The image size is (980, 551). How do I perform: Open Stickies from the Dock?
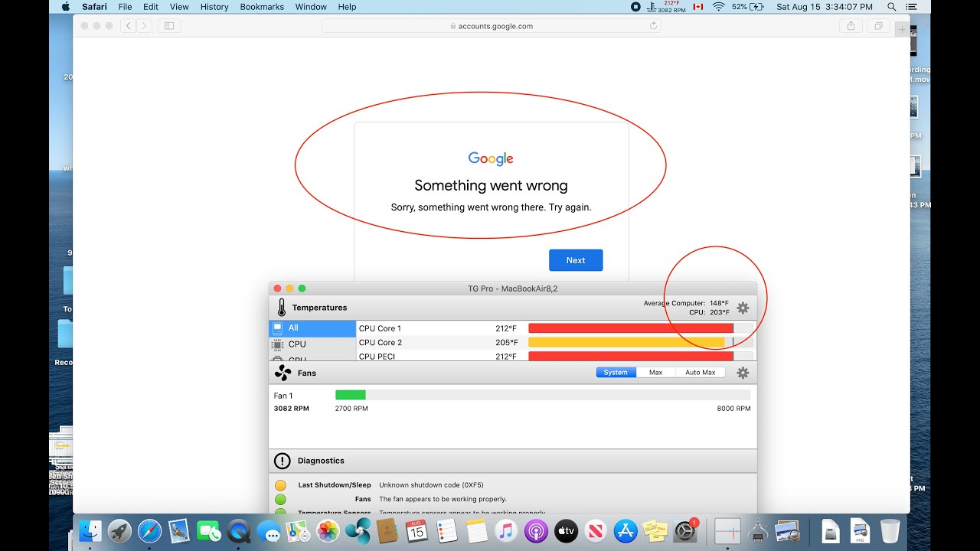pos(654,530)
